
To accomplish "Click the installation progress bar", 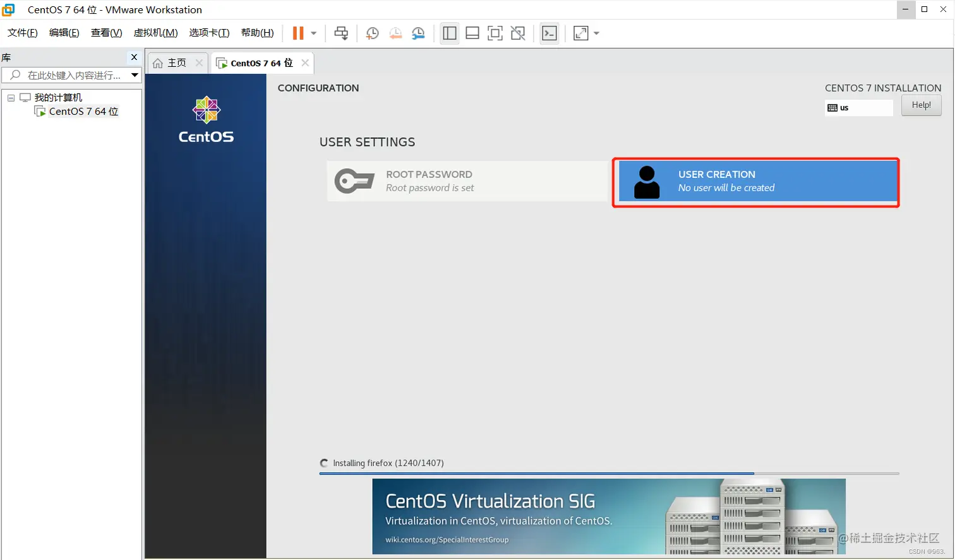I will coord(609,473).
